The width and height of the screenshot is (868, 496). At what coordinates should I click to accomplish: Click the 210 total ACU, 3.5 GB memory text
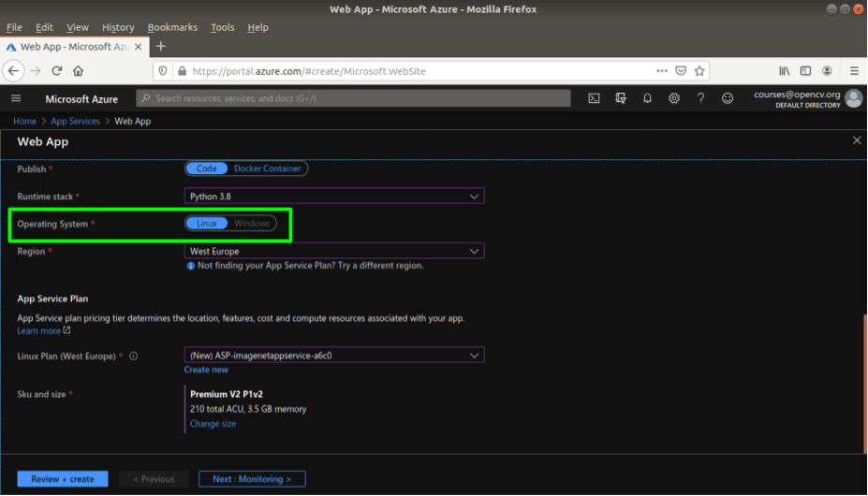tap(248, 409)
